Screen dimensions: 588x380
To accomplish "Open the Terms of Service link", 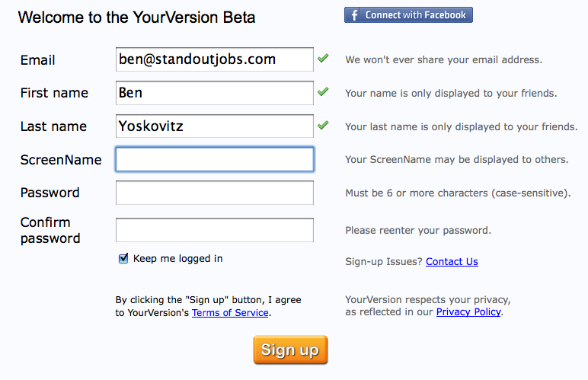I will (230, 312).
